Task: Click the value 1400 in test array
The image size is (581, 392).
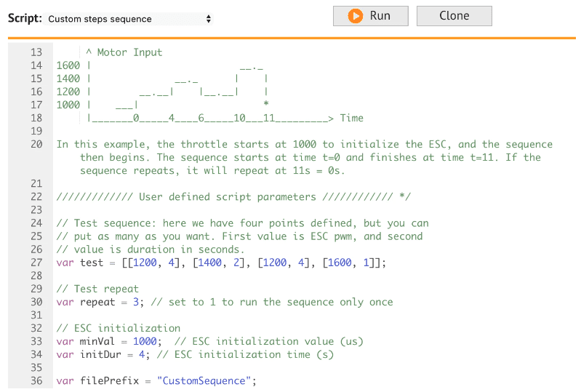Action: (x=209, y=263)
